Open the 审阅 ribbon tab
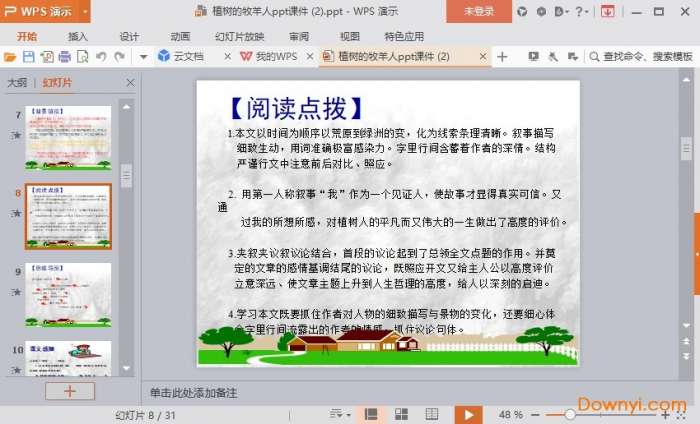Image resolution: width=700 pixels, height=424 pixels. 299,37
